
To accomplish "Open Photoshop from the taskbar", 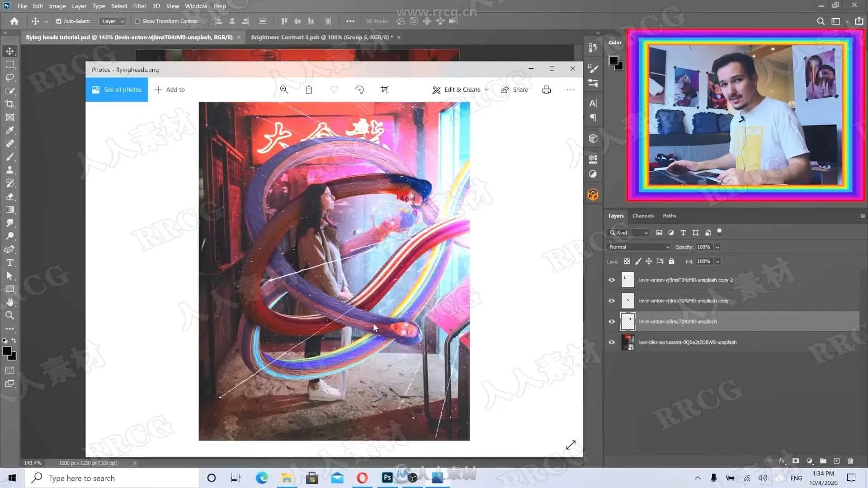I will coord(387,478).
